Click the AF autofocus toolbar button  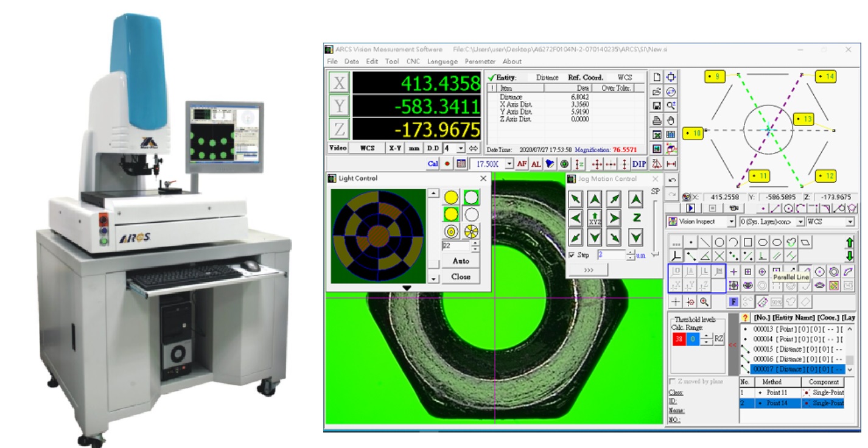tap(522, 164)
